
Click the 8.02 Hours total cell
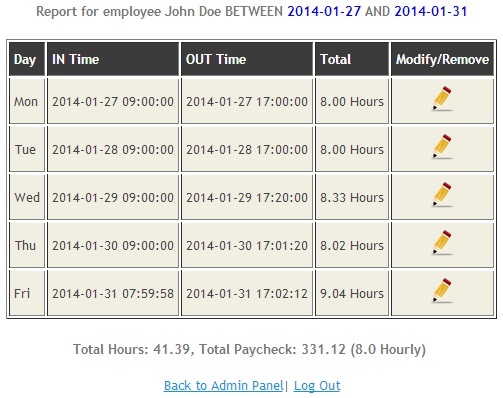[x=352, y=245]
